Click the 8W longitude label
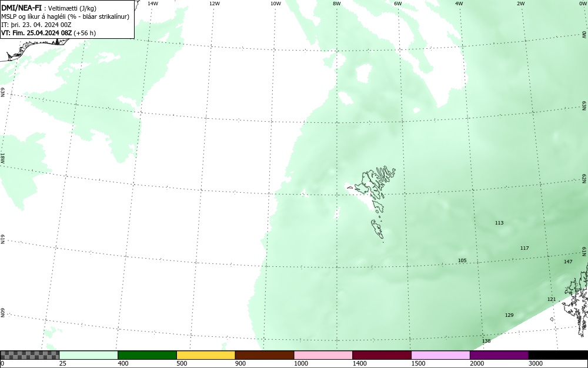The height and width of the screenshot is (368, 588). pos(337,4)
